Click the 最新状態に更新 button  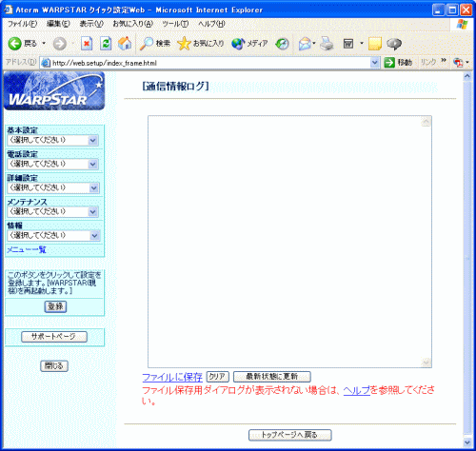click(x=272, y=377)
